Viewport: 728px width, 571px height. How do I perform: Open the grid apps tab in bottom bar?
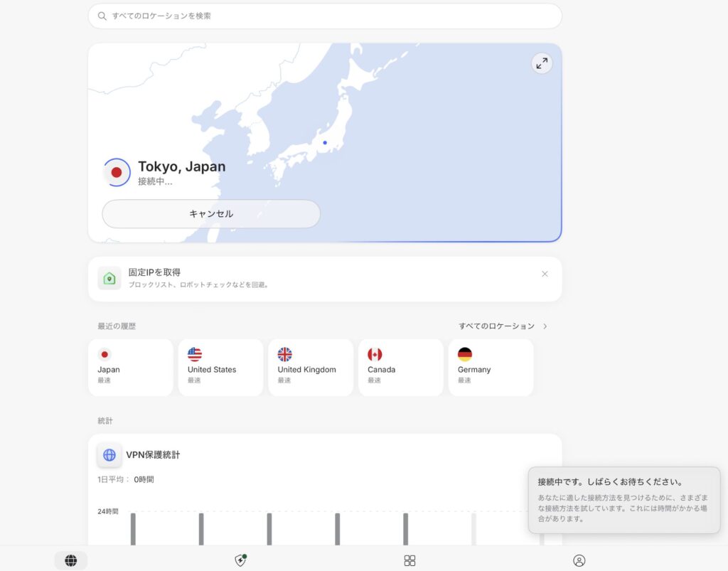coord(409,560)
